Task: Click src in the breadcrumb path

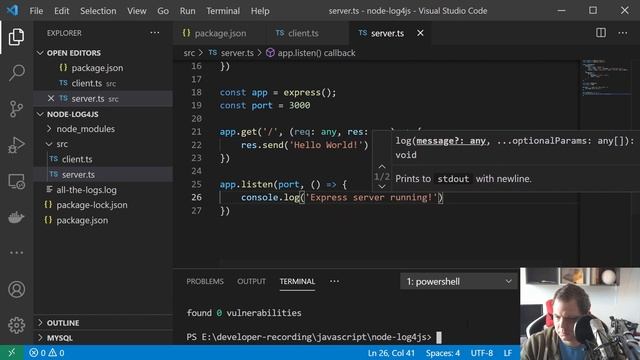Action: click(x=189, y=53)
